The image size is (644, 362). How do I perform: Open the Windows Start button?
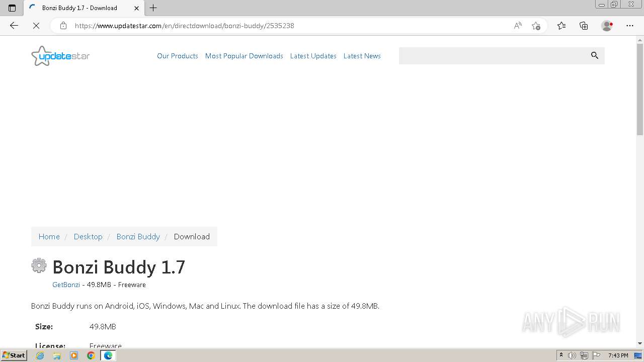[x=14, y=355]
